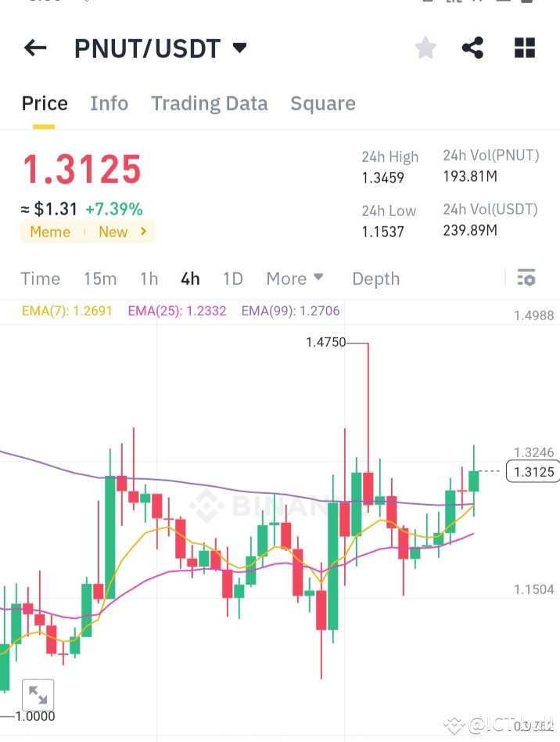Tap the EMA(7) indicator label

(x=66, y=311)
